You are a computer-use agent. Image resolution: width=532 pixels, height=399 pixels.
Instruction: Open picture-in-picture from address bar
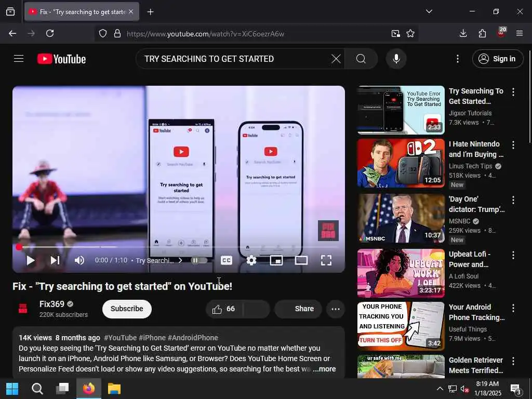click(x=395, y=33)
